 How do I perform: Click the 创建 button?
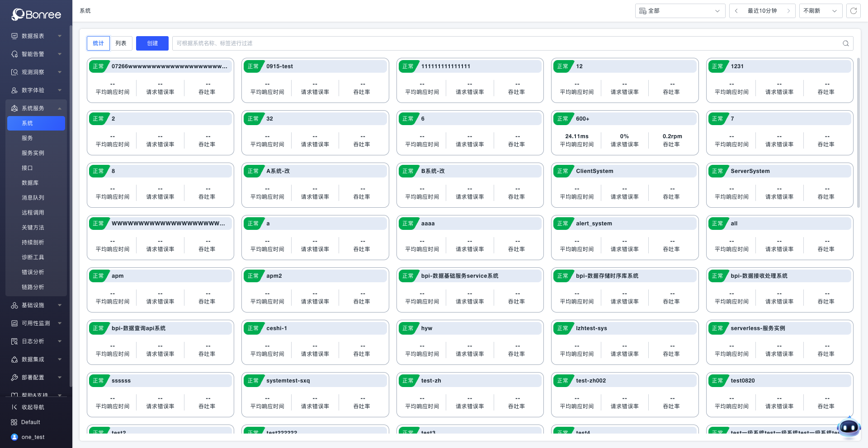[x=152, y=43]
